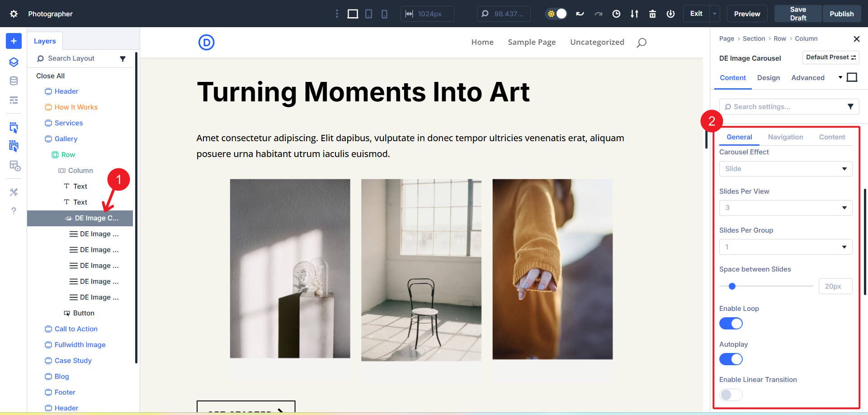Open the editing history clock icon

click(616, 14)
